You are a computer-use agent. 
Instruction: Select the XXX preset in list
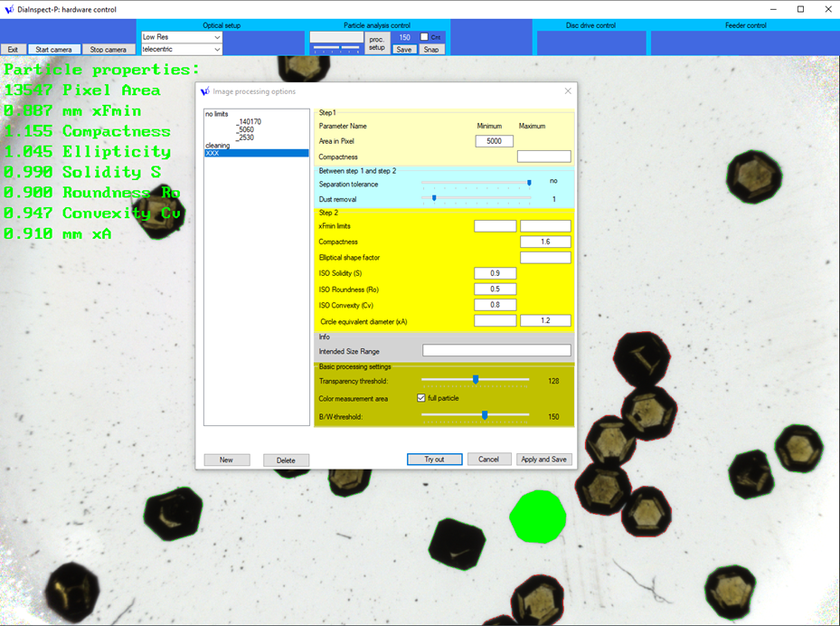pos(257,153)
